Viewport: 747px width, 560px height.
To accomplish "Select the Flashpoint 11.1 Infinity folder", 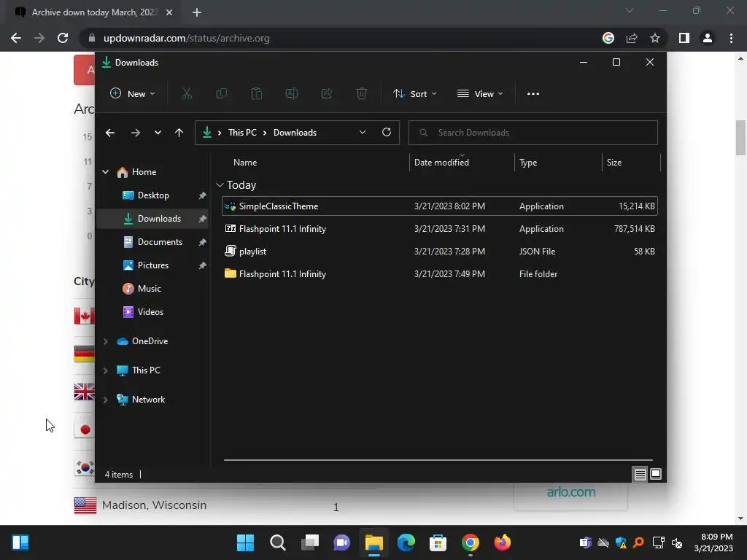I will point(440,274).
